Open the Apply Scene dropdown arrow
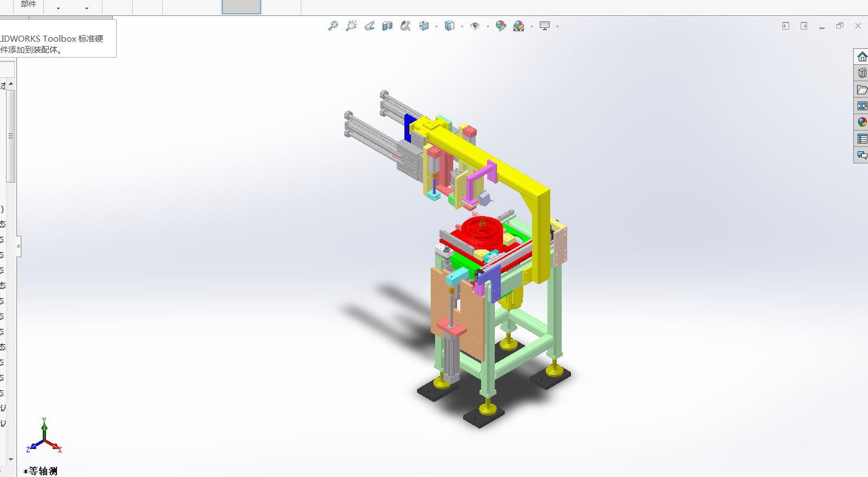 (x=532, y=26)
